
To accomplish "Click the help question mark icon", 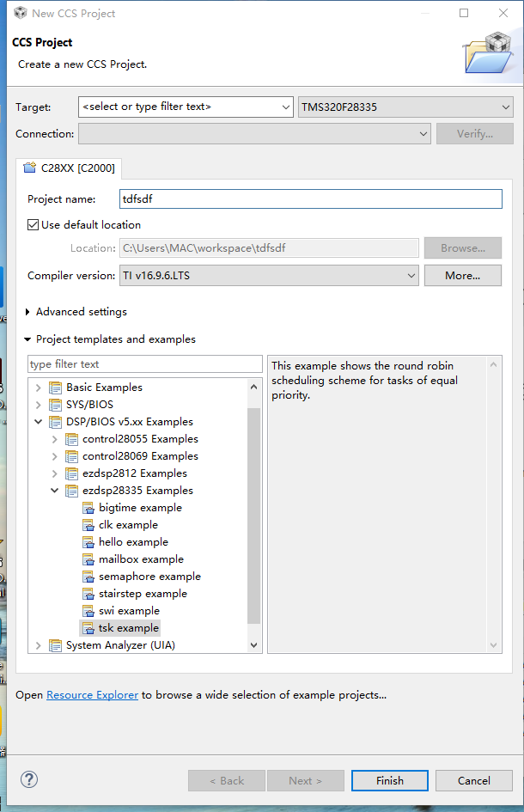I will (28, 779).
